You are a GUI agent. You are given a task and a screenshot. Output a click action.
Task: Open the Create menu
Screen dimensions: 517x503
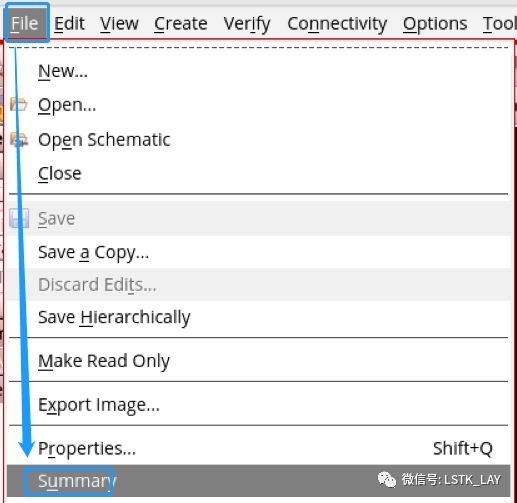pos(181,23)
